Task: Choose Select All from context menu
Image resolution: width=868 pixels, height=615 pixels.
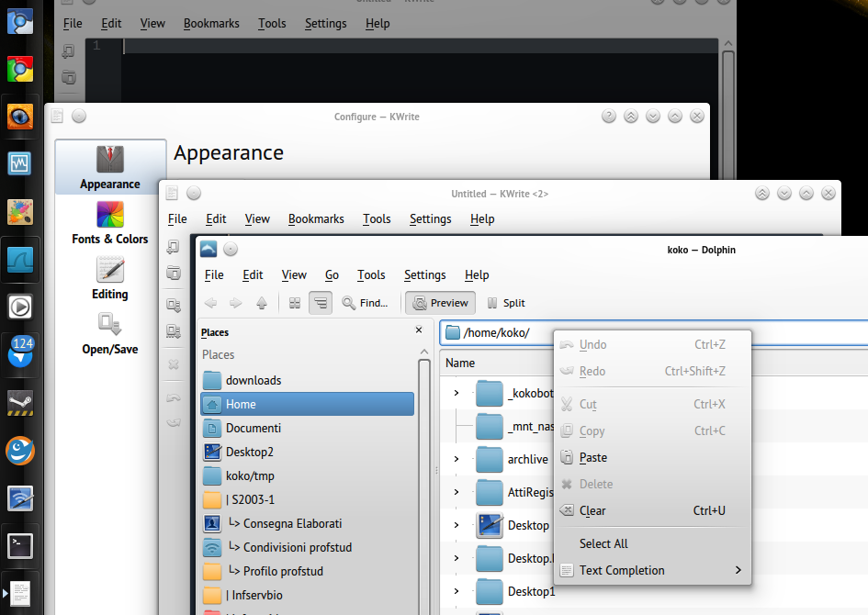Action: pyautogui.click(x=652, y=543)
